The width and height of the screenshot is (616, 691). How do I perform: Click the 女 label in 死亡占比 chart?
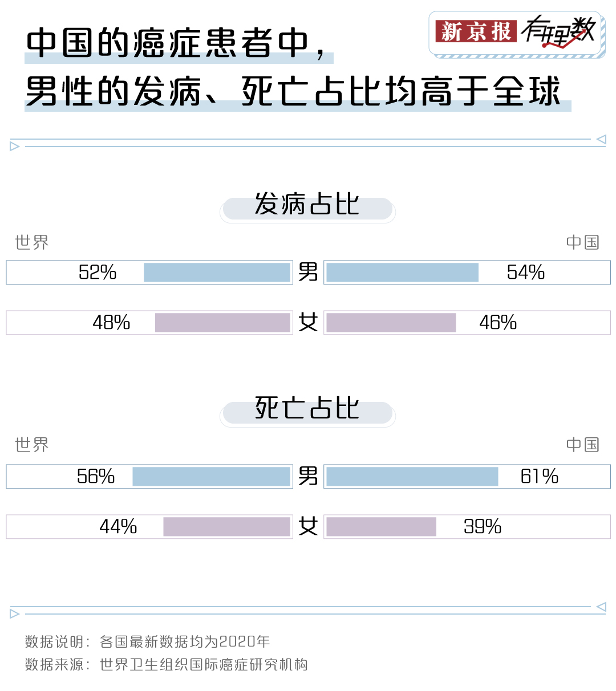308,526
